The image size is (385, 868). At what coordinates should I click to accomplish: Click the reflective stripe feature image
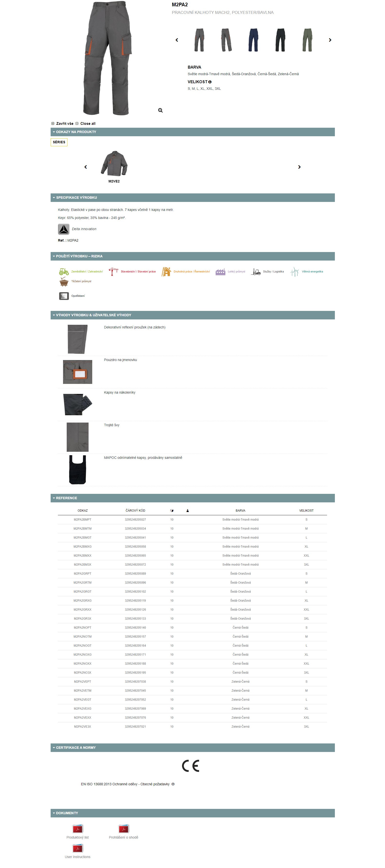[x=78, y=339]
